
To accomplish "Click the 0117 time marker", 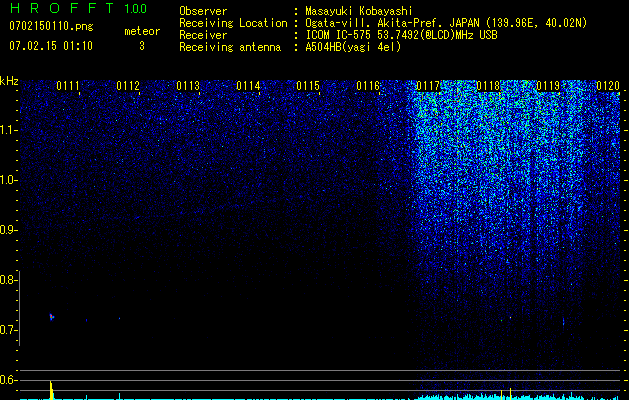I will (x=428, y=86).
